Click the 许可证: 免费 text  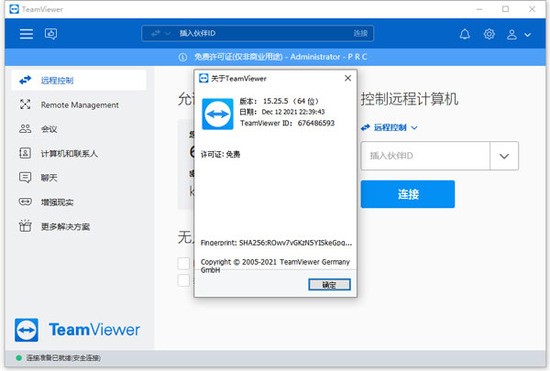220,154
